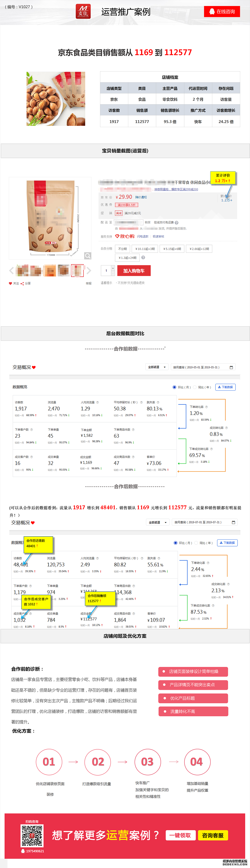This screenshot has width=250, height=868.
Task: Click help icon beside 下单转化率 2.44%
Action: pyautogui.click(x=208, y=563)
